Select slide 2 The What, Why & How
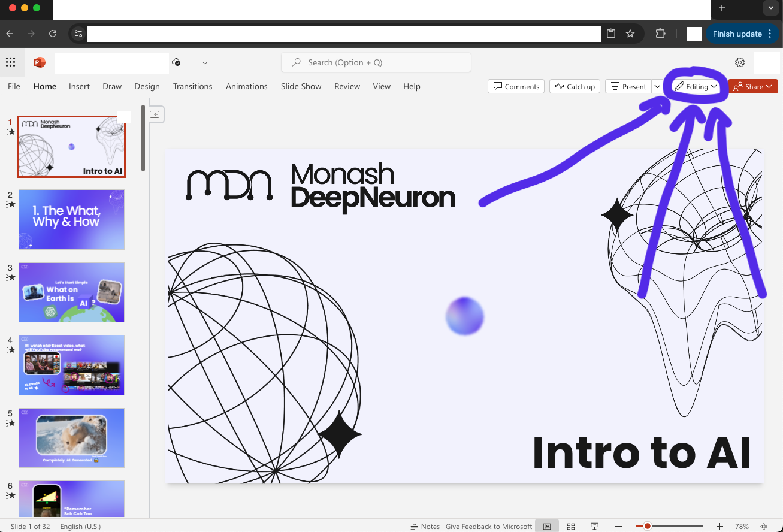 (x=71, y=219)
